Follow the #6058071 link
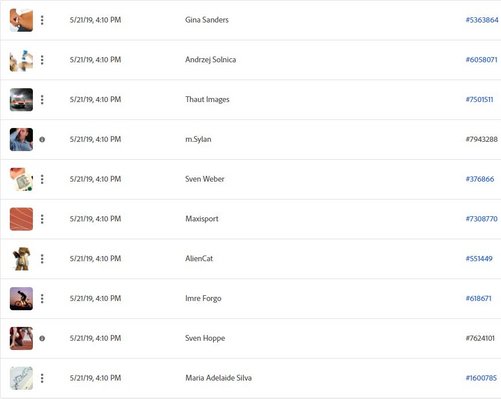 [481, 60]
